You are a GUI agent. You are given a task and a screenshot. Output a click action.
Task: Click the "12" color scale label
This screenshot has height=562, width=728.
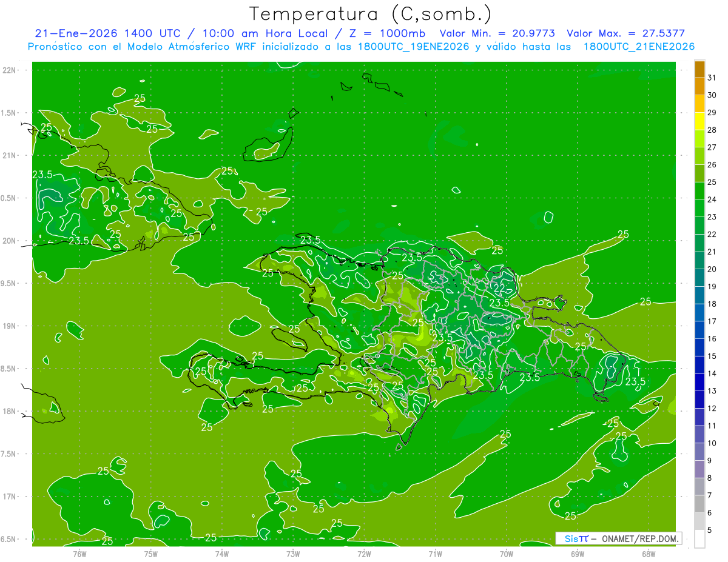click(712, 409)
